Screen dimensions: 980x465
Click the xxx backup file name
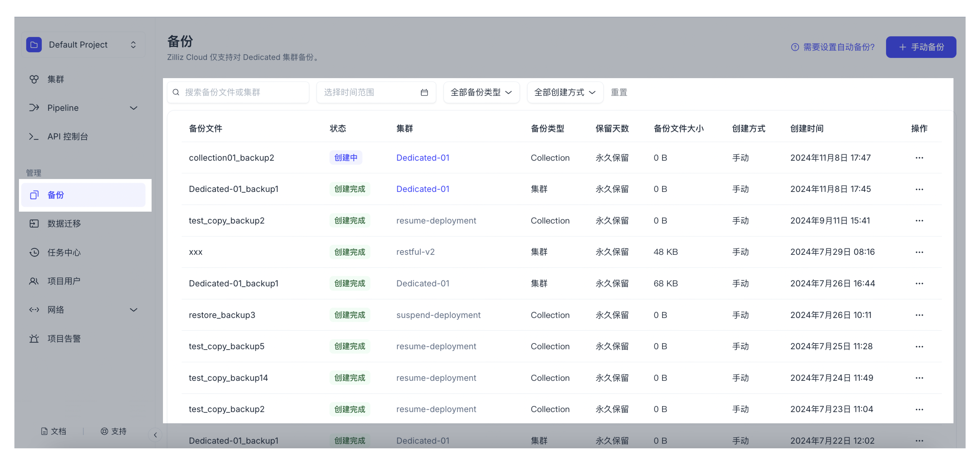point(196,252)
